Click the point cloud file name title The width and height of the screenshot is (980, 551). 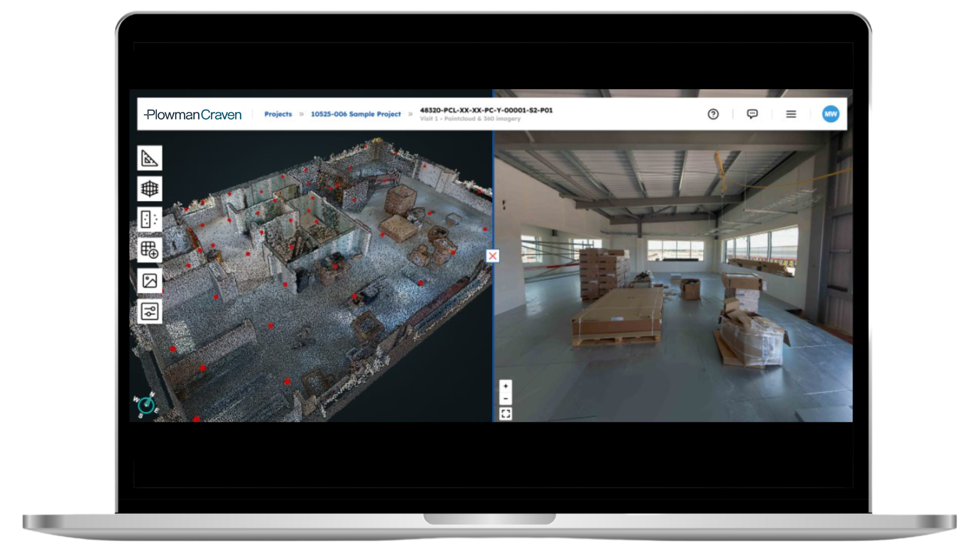(x=486, y=110)
